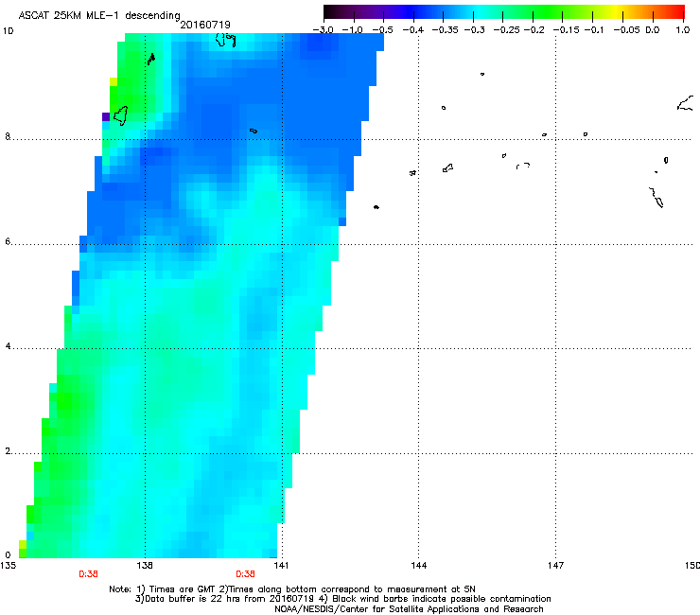Select the 1.0 color scale label
Viewport: 700px width, 615px height.
(x=683, y=30)
